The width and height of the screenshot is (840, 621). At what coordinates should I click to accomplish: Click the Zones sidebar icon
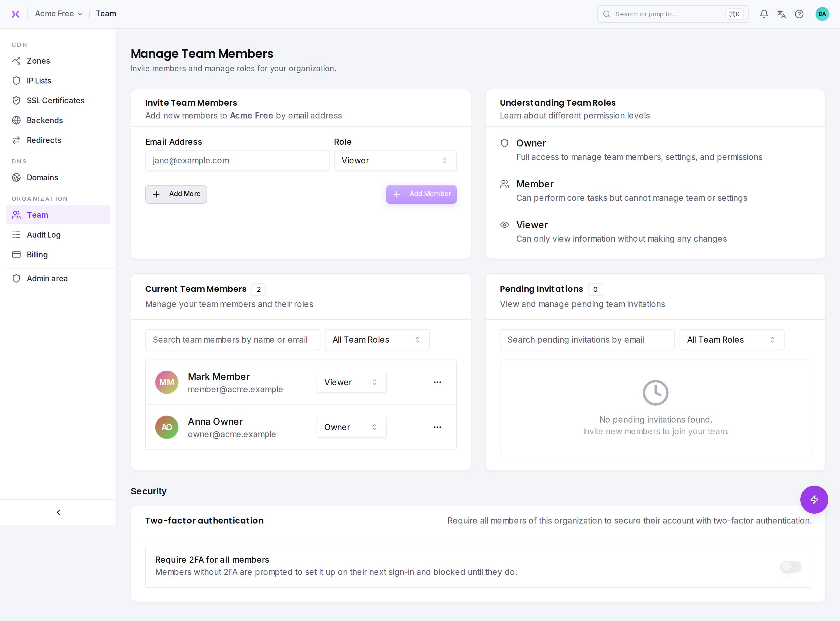[16, 60]
